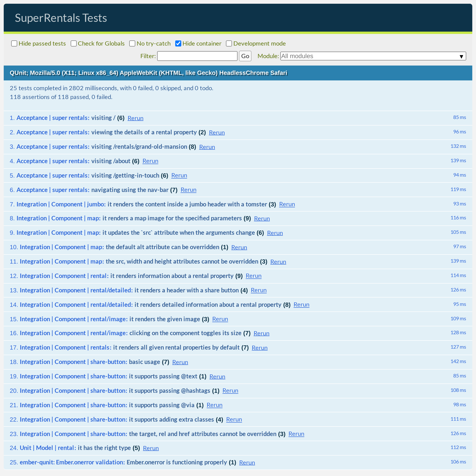Screen dimensions: 476x476
Task: Rerun Unit Model rental right type test
Action: (x=151, y=448)
